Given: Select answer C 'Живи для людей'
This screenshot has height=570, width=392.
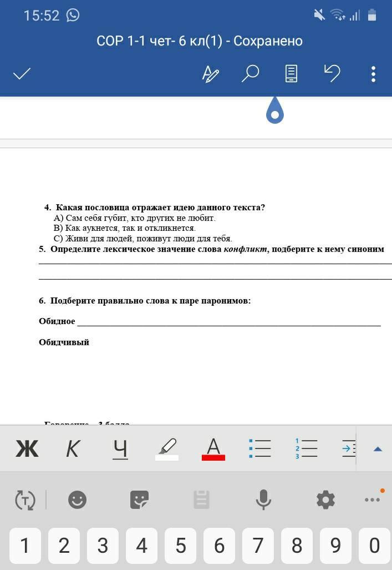Looking at the screenshot, I should point(143,239).
